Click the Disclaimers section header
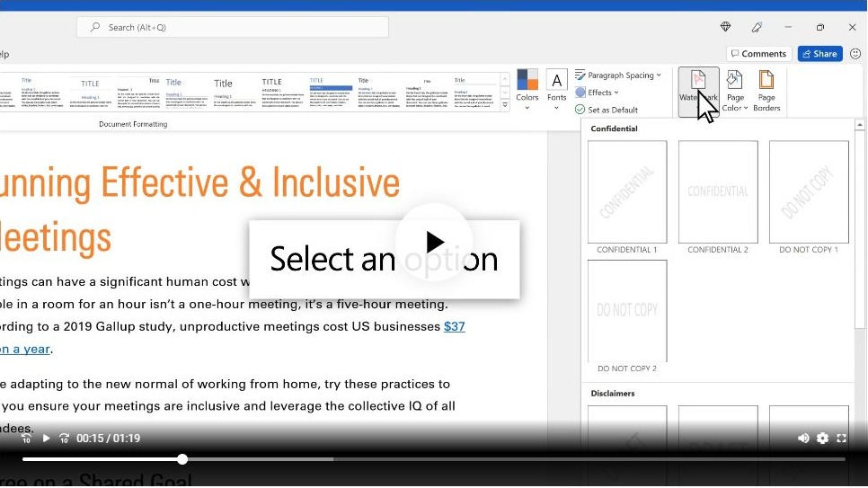Image resolution: width=868 pixels, height=488 pixels. coord(612,394)
